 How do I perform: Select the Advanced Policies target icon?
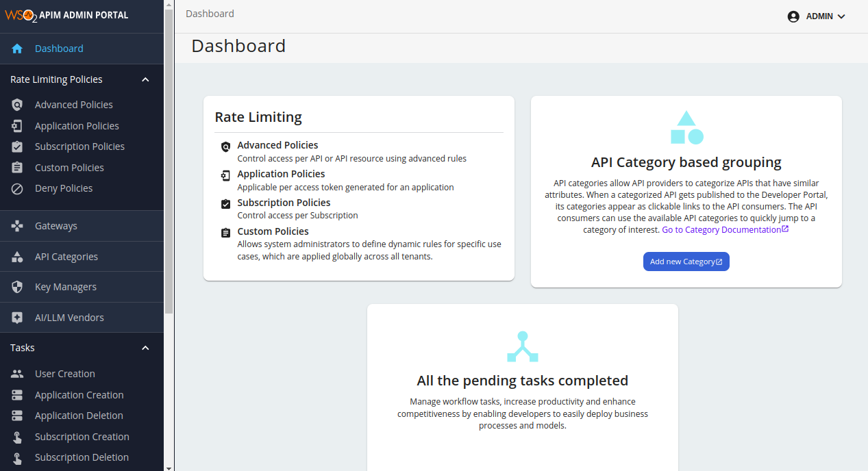(17, 104)
